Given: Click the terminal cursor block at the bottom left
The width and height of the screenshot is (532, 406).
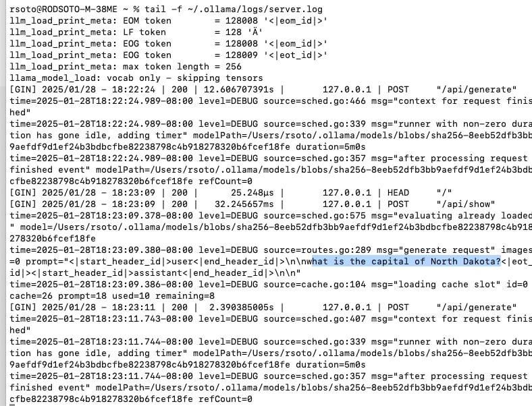Looking at the screenshot, I should (x=12, y=405).
